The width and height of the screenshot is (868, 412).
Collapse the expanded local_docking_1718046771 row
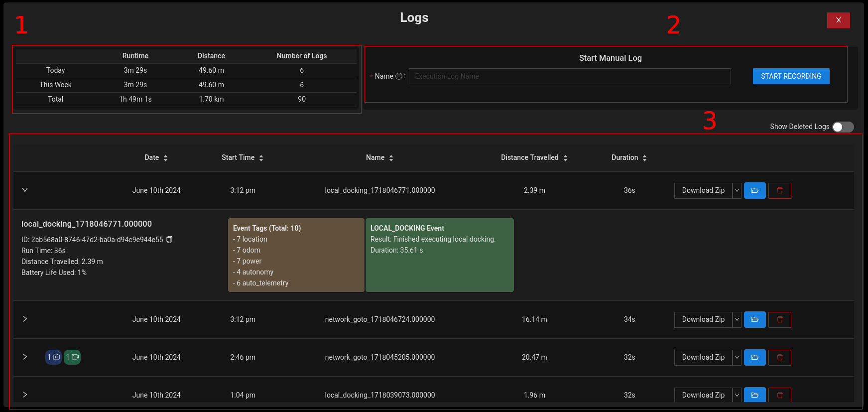point(25,190)
